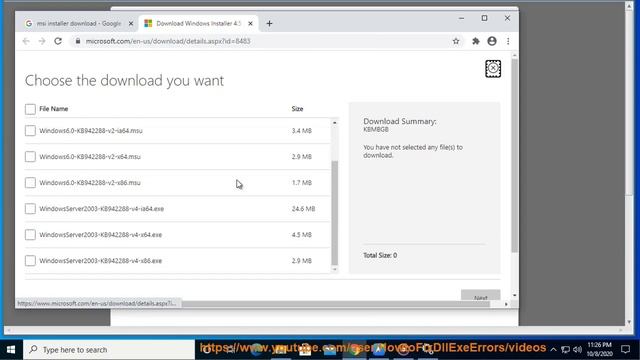Tick WindowsServer2003-KB942288-v4-x64.exe checkbox
The width and height of the screenshot is (640, 360).
point(30,235)
